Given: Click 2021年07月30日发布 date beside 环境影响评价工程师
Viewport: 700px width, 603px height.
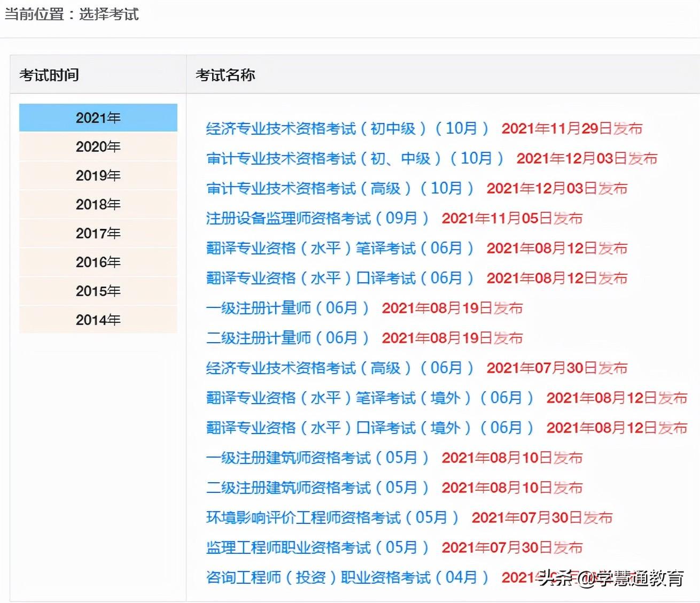Looking at the screenshot, I should (x=542, y=517).
